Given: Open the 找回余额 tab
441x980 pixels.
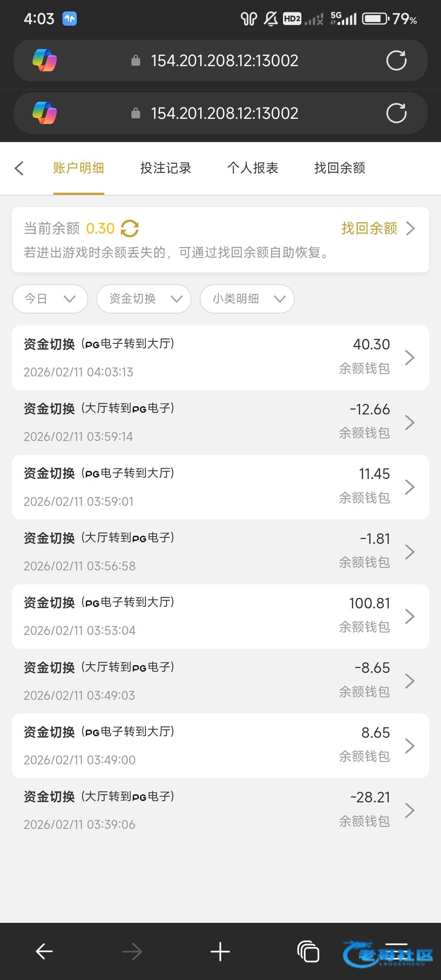Looking at the screenshot, I should click(339, 168).
